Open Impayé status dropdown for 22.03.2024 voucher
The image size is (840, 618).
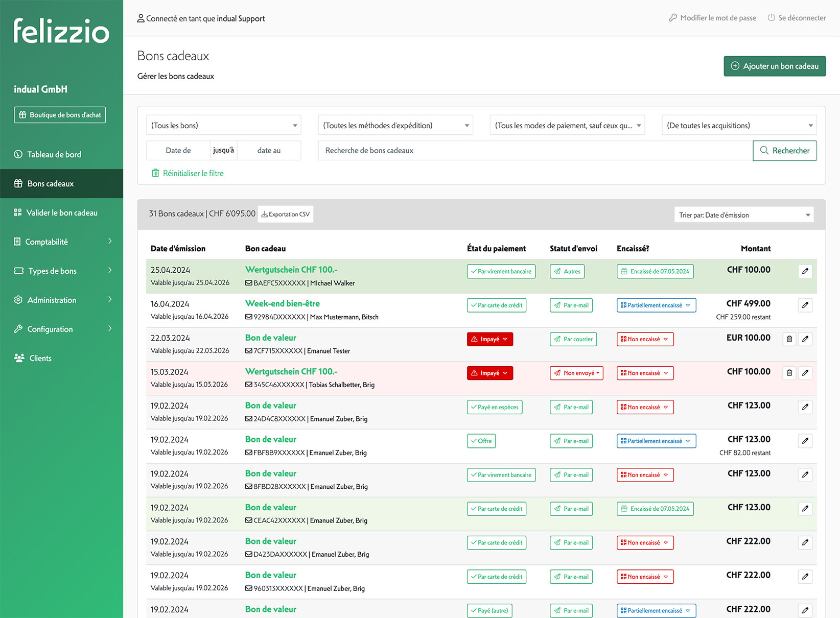click(489, 339)
